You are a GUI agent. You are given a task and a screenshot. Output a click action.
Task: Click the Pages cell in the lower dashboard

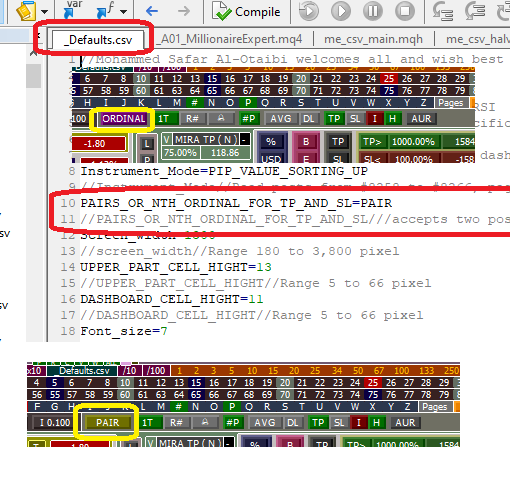435,407
